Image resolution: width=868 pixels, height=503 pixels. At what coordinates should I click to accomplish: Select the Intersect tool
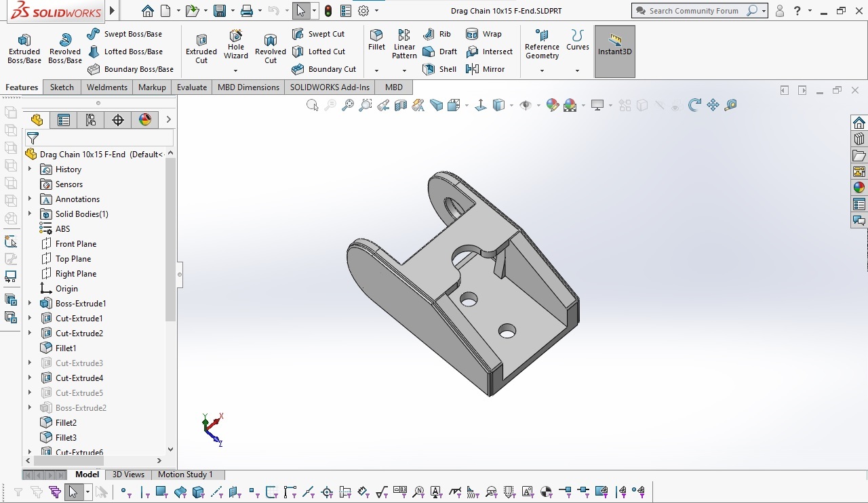pos(489,52)
